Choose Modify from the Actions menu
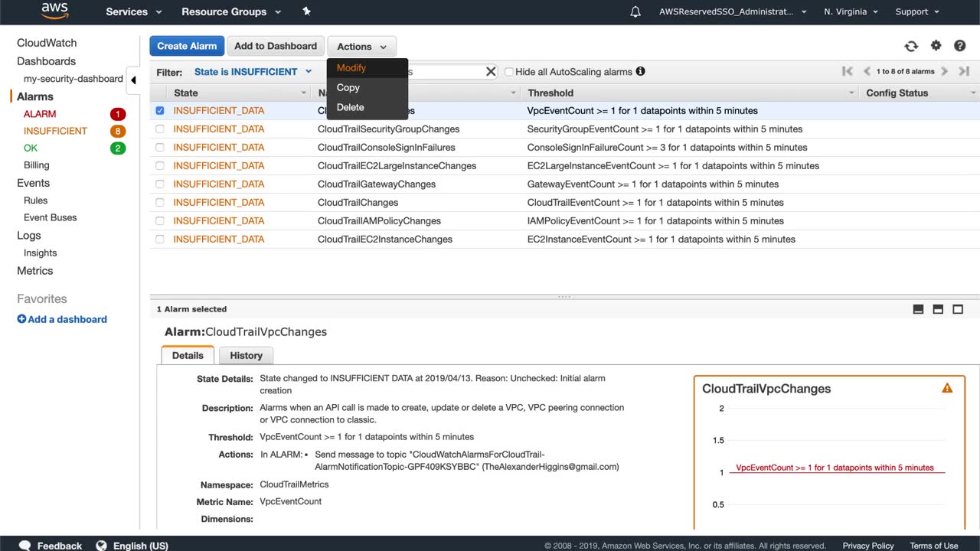 click(351, 67)
